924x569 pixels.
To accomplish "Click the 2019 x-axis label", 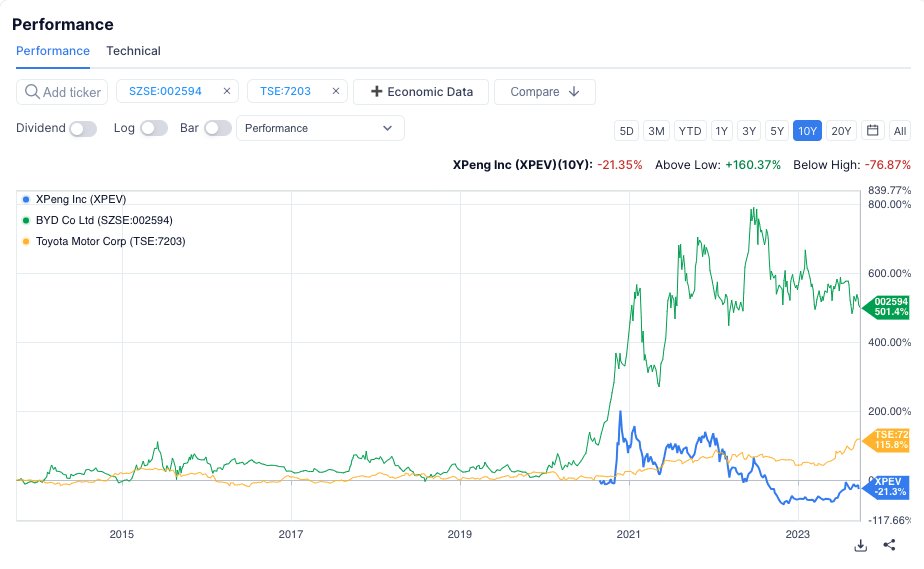I will (x=460, y=534).
